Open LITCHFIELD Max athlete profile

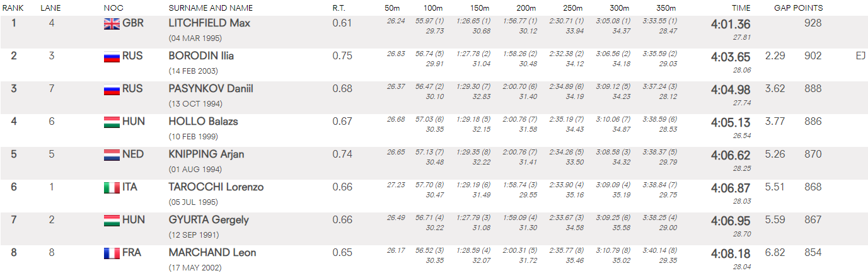pyautogui.click(x=209, y=23)
